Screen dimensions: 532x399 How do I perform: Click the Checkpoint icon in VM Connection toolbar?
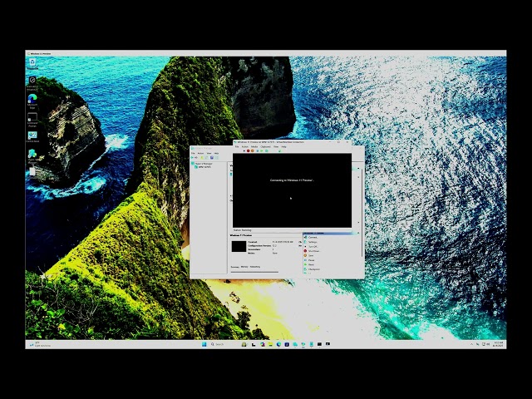[267, 151]
